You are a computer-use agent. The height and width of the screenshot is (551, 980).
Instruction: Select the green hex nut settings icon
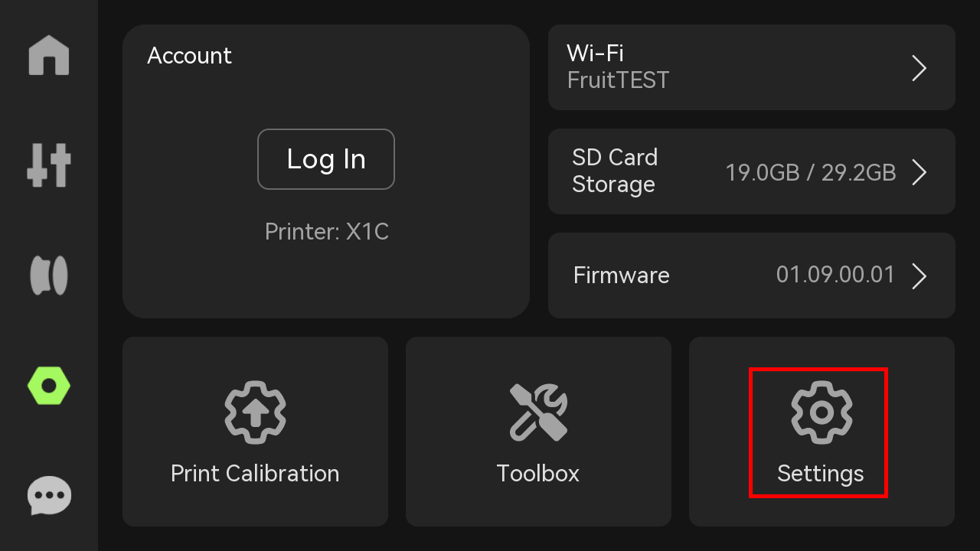[x=49, y=386]
